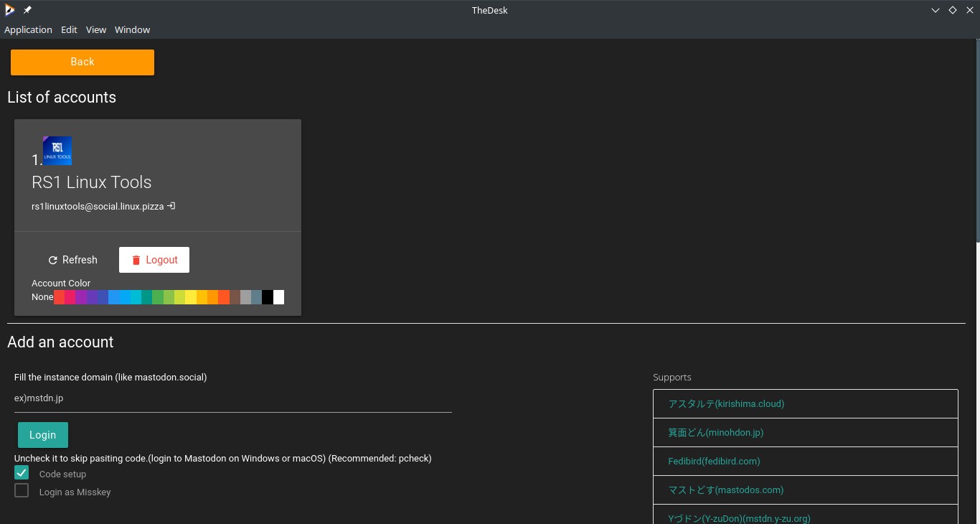Click the Supports label

click(x=672, y=378)
